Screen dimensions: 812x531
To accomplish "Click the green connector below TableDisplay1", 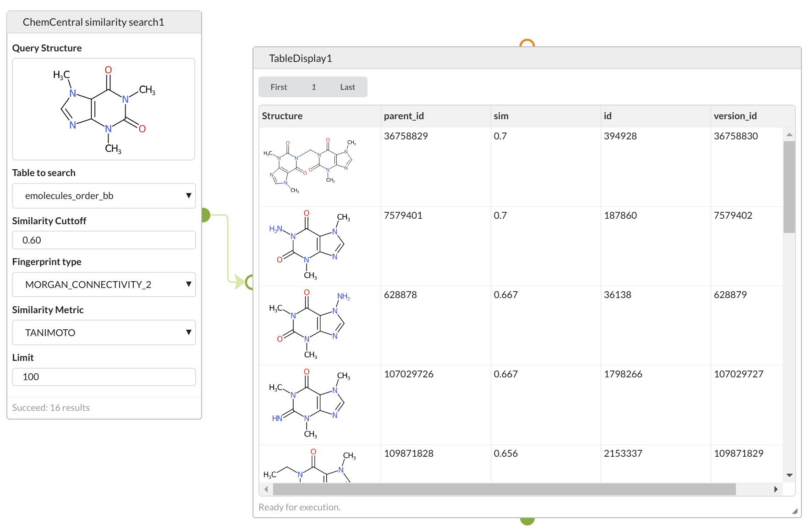I will tap(527, 521).
